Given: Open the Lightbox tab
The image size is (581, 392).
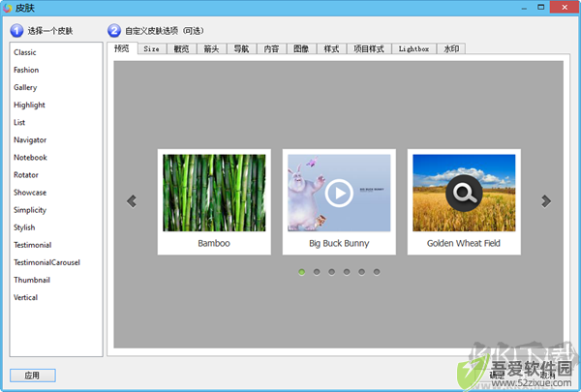Looking at the screenshot, I should click(413, 48).
